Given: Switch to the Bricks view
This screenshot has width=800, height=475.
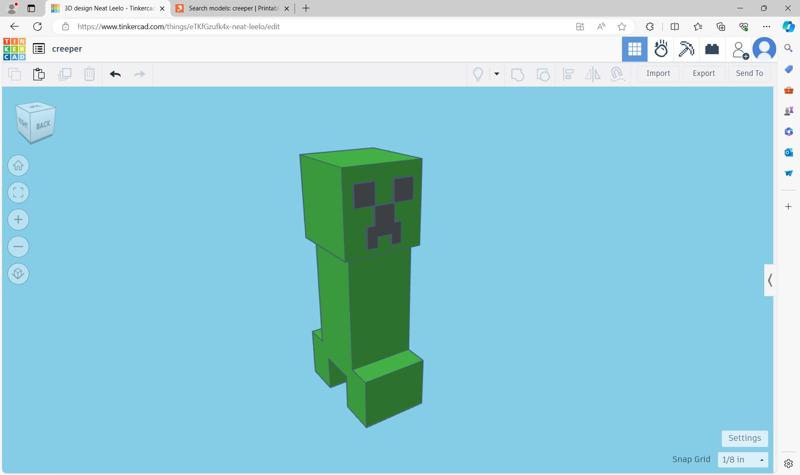Looking at the screenshot, I should pos(712,49).
